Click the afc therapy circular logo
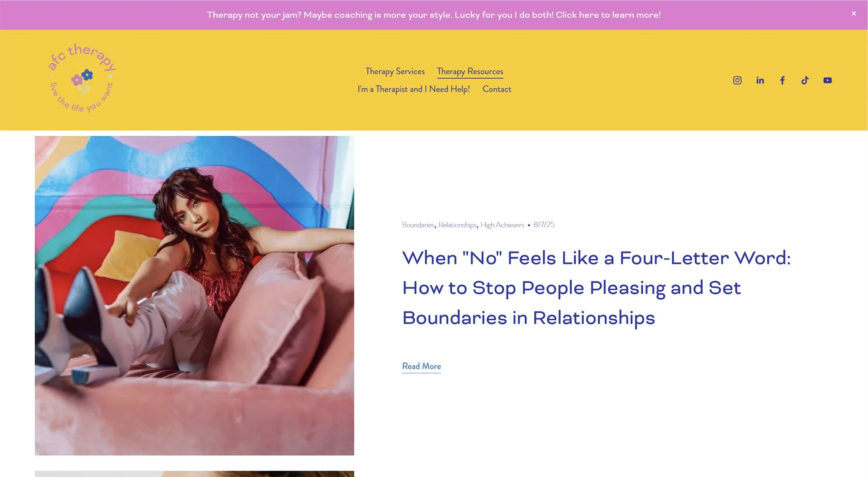 (82, 78)
